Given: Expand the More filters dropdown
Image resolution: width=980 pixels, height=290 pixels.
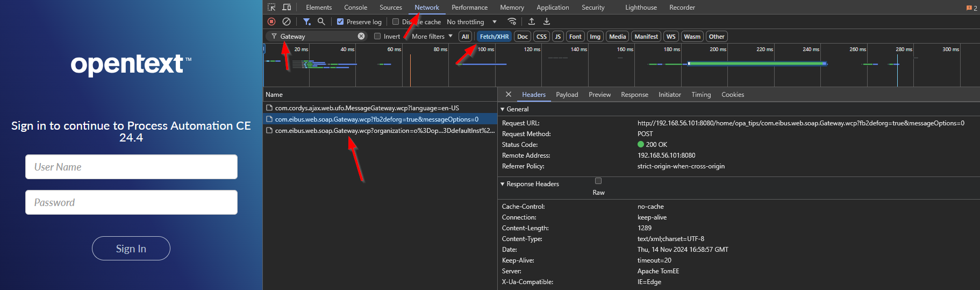Looking at the screenshot, I should [x=432, y=36].
